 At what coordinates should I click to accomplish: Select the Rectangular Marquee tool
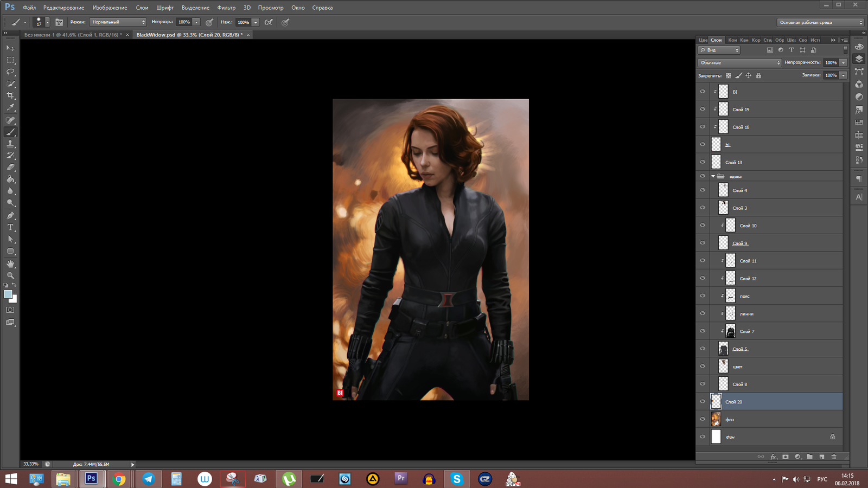[10, 60]
